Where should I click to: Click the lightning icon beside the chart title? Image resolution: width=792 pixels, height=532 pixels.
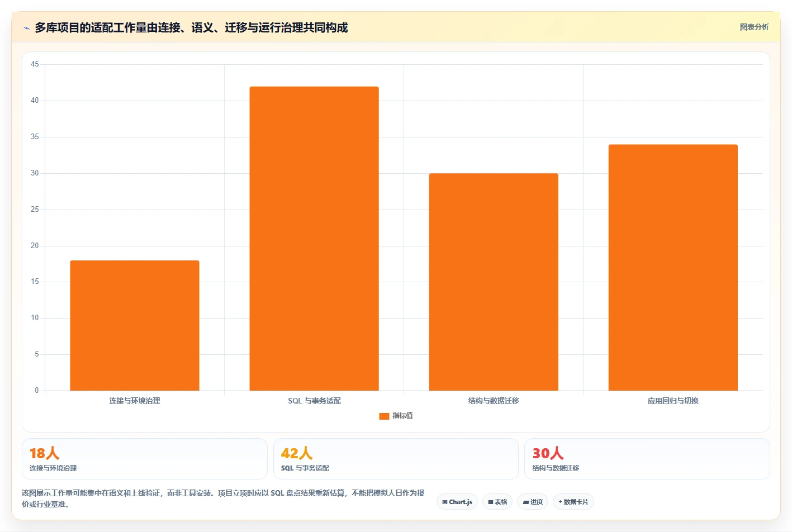point(26,28)
